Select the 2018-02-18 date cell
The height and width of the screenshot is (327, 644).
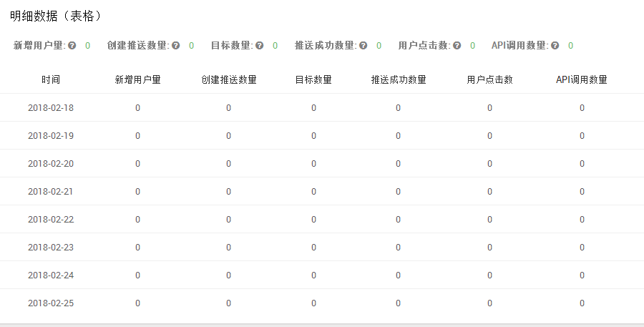[51, 107]
